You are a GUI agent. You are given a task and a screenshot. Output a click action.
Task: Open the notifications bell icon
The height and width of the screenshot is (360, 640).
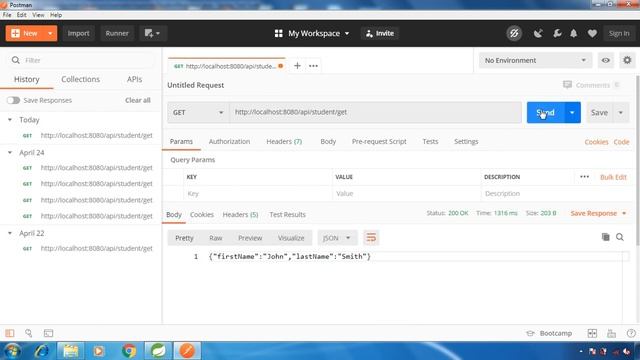click(x=573, y=33)
